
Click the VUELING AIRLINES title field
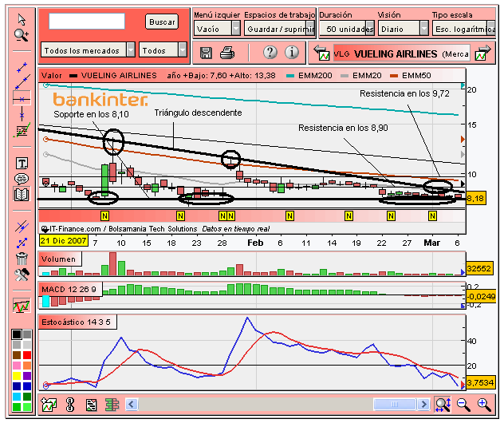(x=401, y=53)
